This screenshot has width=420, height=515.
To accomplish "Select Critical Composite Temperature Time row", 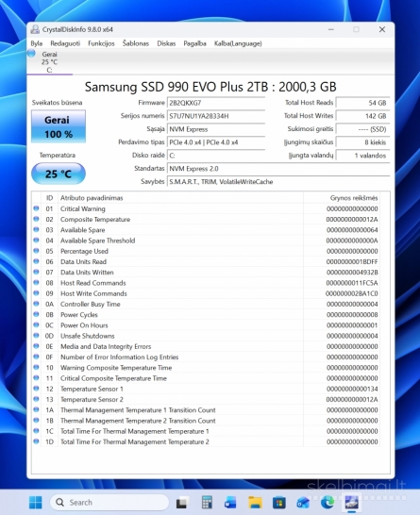I will 206,378.
